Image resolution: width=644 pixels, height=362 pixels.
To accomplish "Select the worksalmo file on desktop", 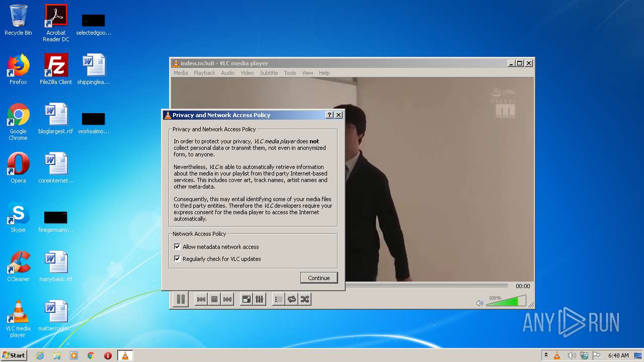I will (x=94, y=123).
